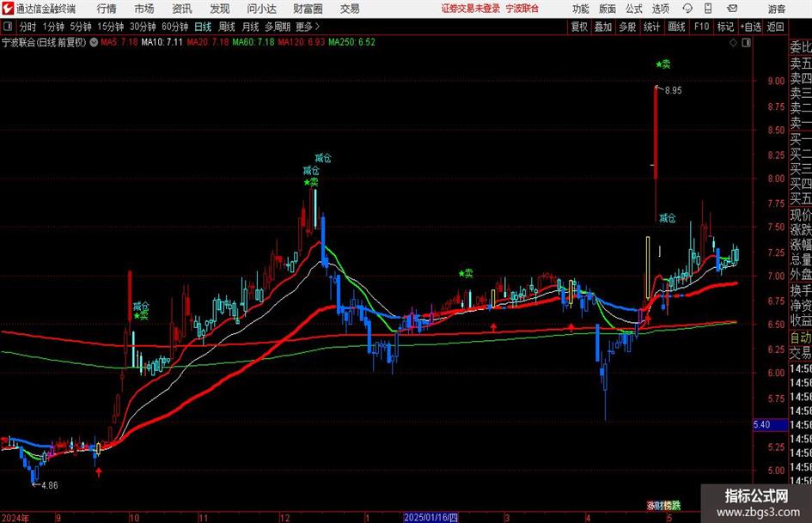Click the 2024年 label on time axis
This screenshot has height=523, width=812.
coord(15,518)
